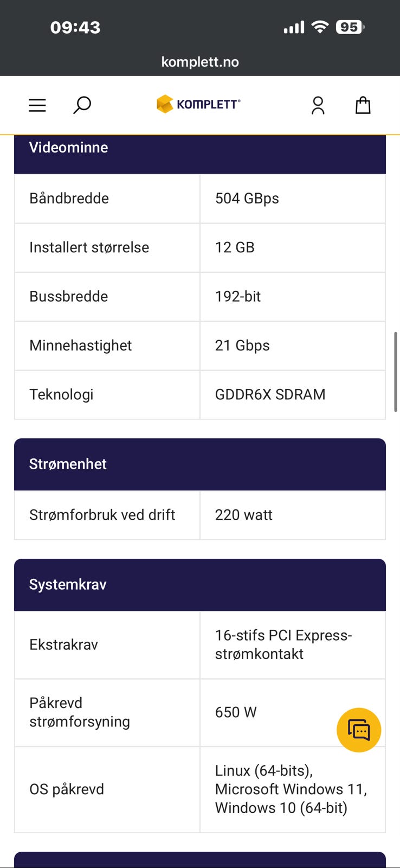Open the shopping bag cart

363,105
